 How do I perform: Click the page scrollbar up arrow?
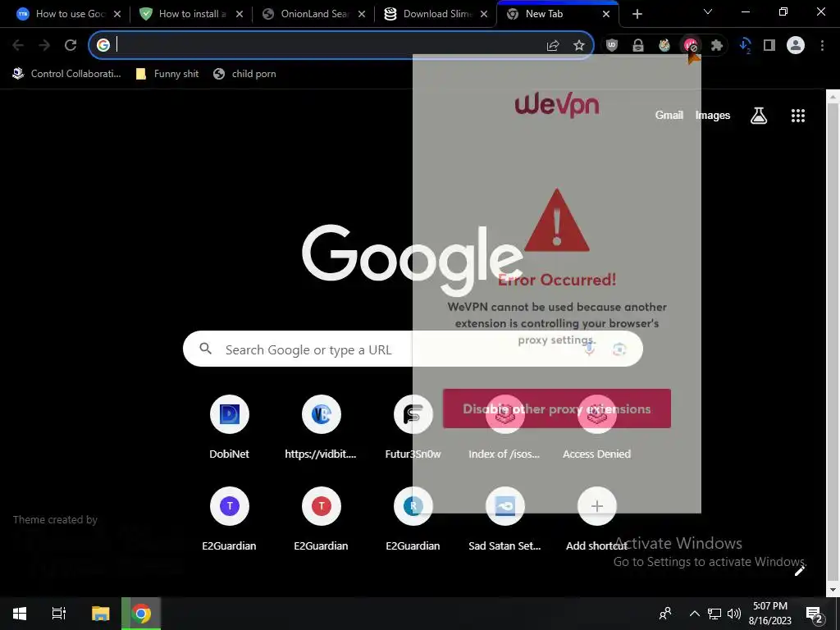coord(833,97)
